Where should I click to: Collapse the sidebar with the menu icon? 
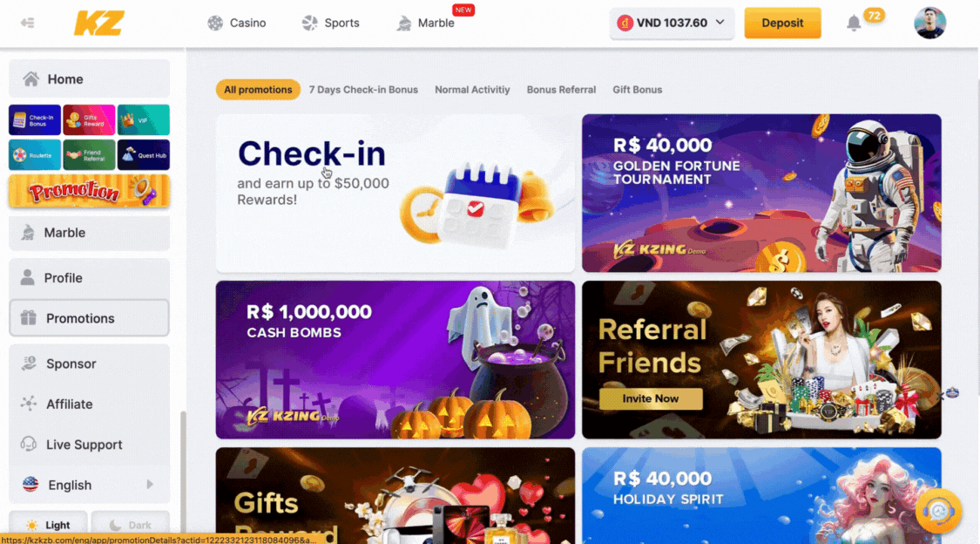point(28,24)
